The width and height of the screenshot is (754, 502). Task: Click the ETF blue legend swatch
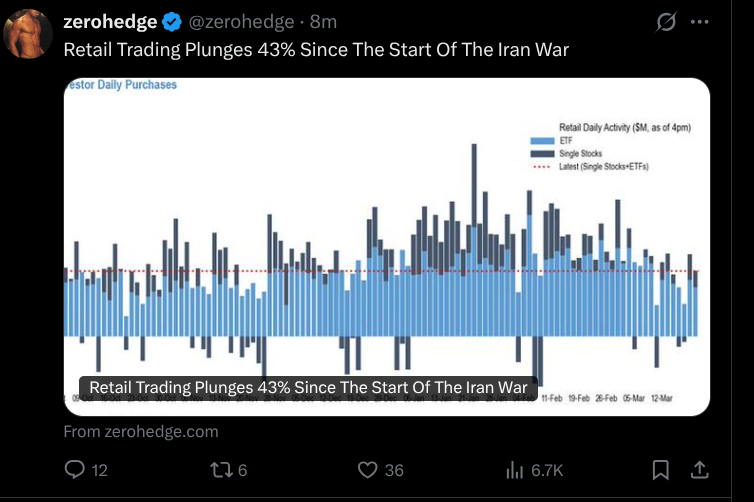pyautogui.click(x=541, y=141)
